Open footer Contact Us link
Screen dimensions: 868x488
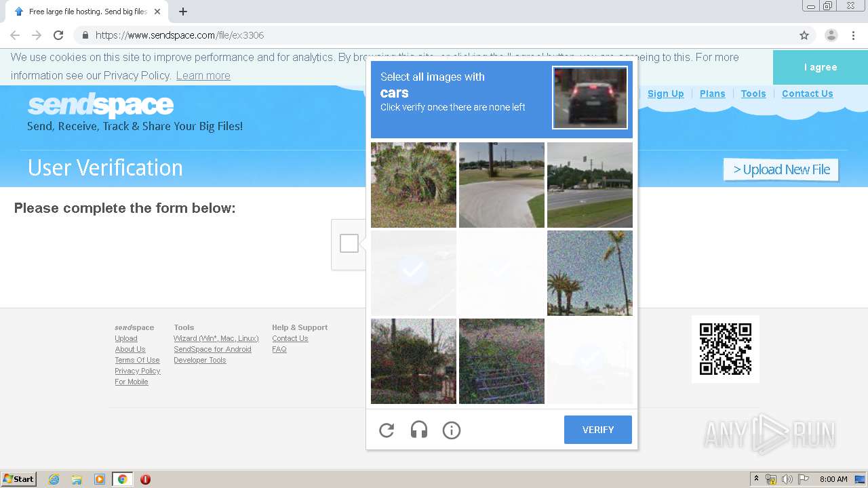tap(290, 338)
